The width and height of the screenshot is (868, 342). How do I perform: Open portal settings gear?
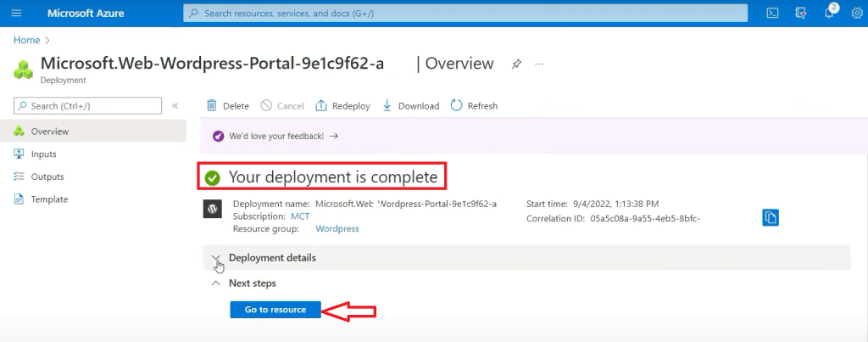(x=857, y=14)
